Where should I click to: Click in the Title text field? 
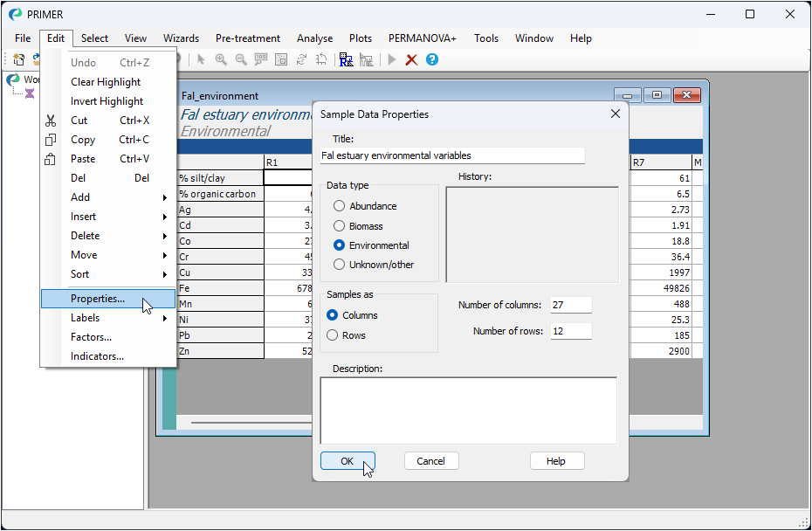[x=452, y=155]
